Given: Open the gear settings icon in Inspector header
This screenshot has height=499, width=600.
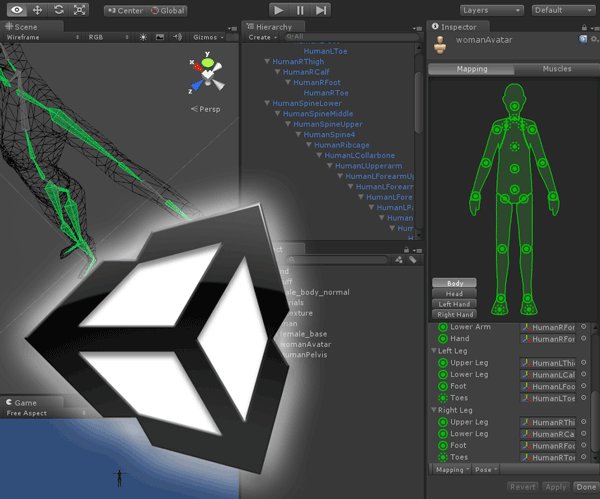Looking at the screenshot, I should (594, 39).
